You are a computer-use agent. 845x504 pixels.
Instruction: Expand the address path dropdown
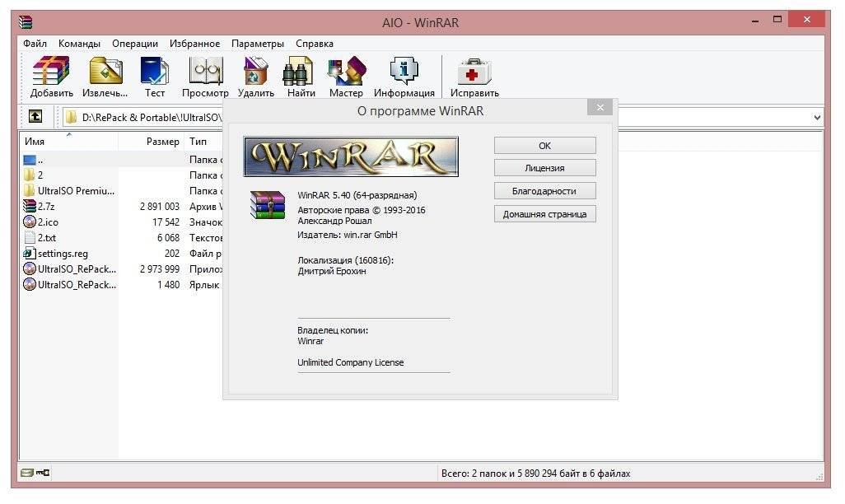tap(817, 117)
